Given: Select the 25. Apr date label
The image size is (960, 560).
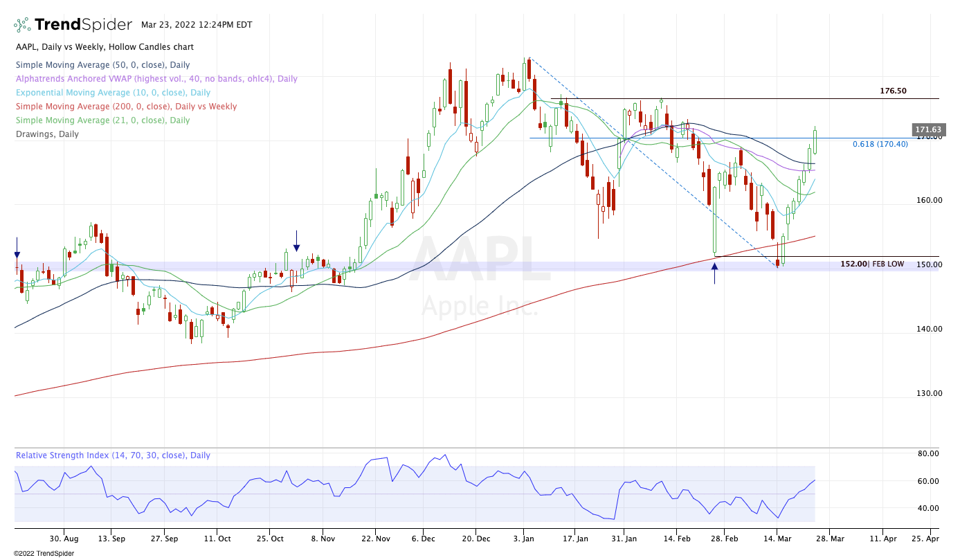Looking at the screenshot, I should [x=926, y=538].
